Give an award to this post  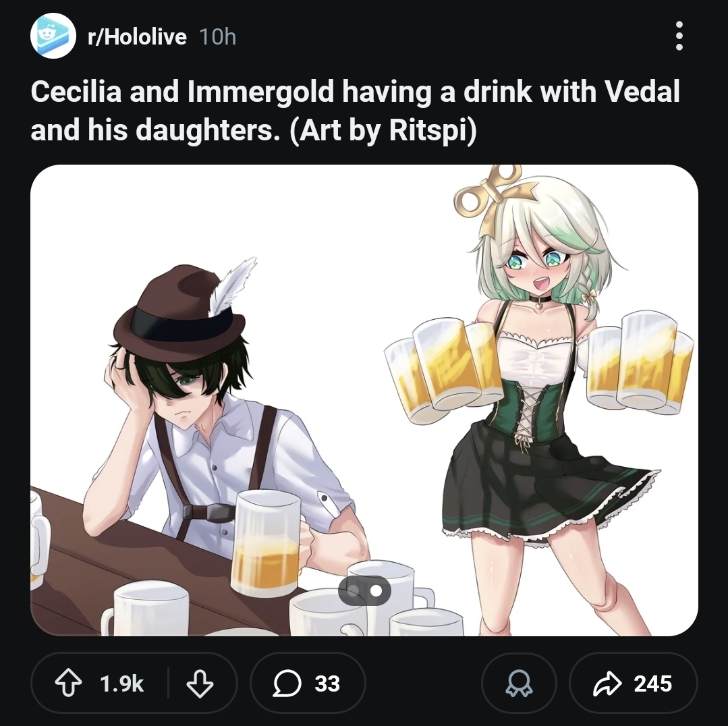pos(519,683)
